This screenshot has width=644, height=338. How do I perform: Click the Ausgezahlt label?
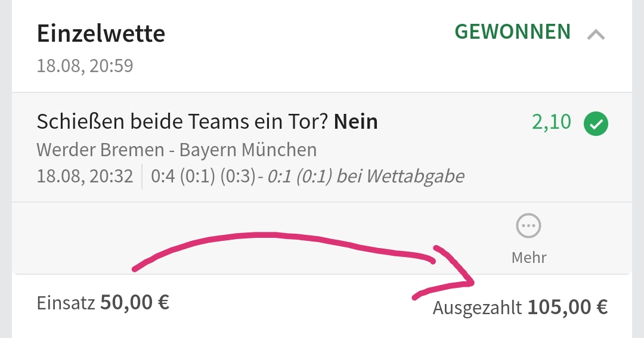[x=477, y=308]
